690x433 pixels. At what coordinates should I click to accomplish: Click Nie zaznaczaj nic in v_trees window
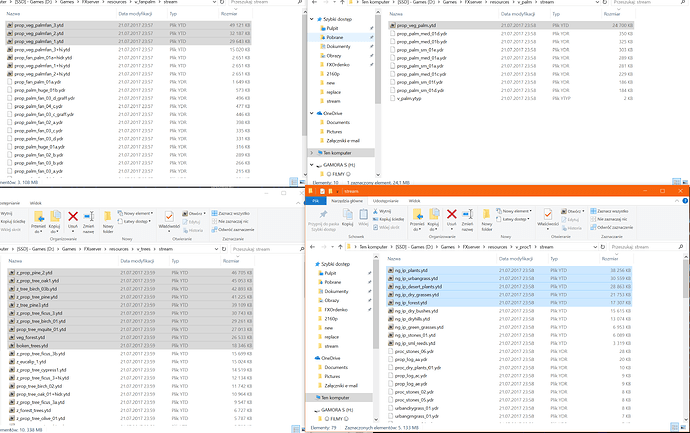[x=230, y=221]
